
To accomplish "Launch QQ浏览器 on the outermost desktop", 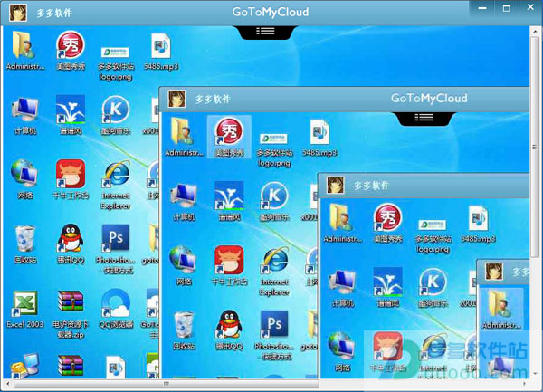I will (116, 309).
